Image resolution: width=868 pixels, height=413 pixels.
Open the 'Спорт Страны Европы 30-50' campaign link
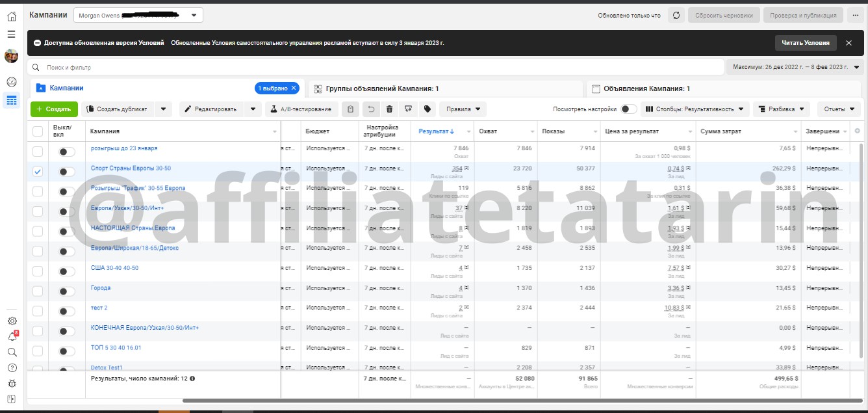point(131,168)
